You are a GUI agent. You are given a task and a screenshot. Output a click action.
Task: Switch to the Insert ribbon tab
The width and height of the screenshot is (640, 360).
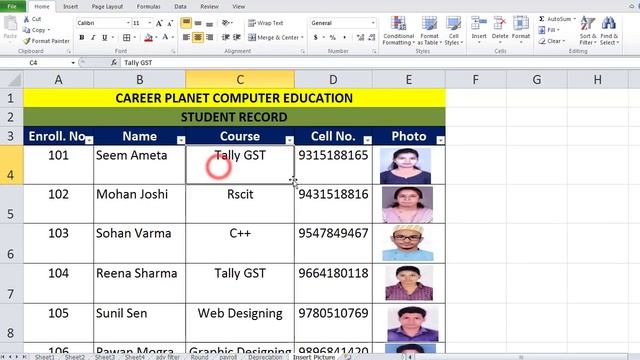[x=70, y=7]
